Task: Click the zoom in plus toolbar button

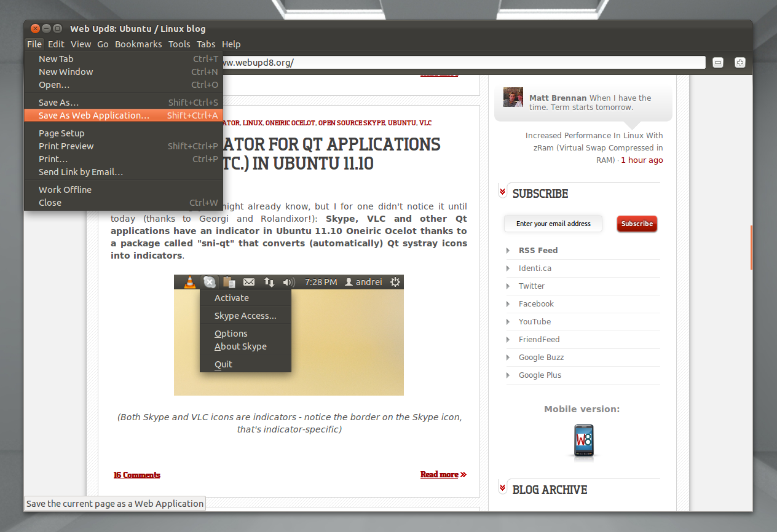Action: point(740,63)
